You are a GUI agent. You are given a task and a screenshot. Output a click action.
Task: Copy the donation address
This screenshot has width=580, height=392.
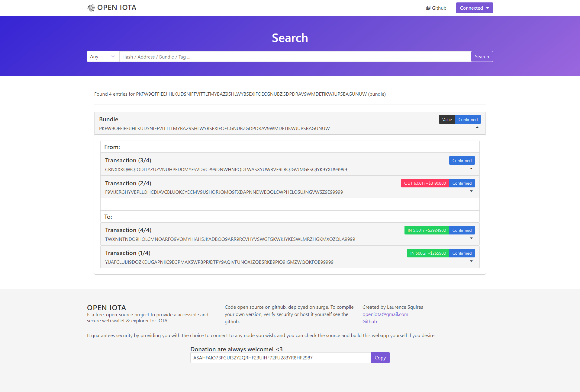(380, 358)
